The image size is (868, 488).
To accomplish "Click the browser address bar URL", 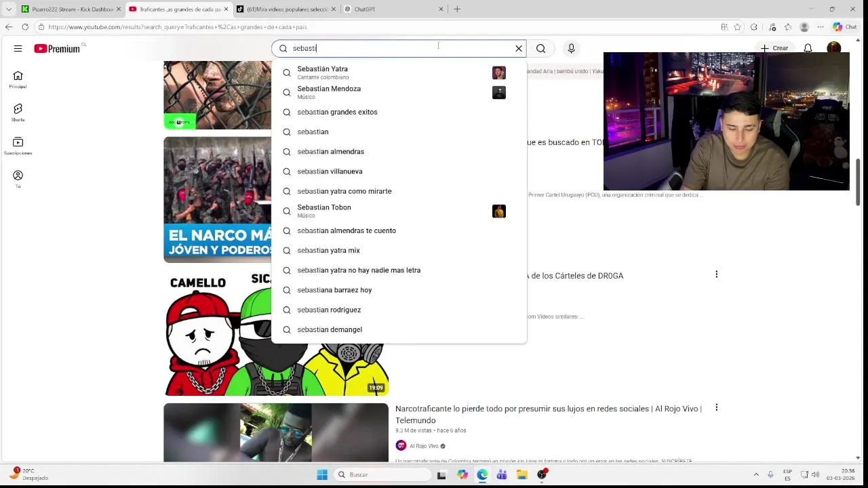I will coord(178,27).
